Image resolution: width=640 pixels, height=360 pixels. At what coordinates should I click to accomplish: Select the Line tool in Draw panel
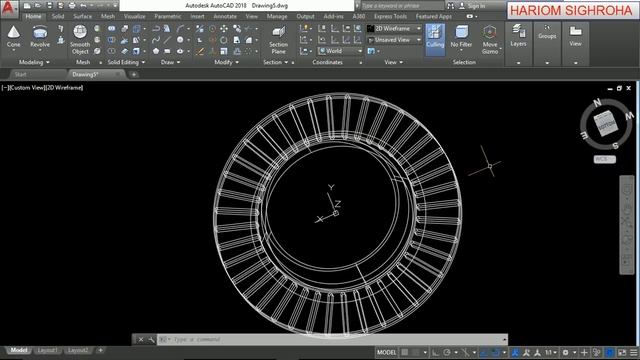(167, 40)
